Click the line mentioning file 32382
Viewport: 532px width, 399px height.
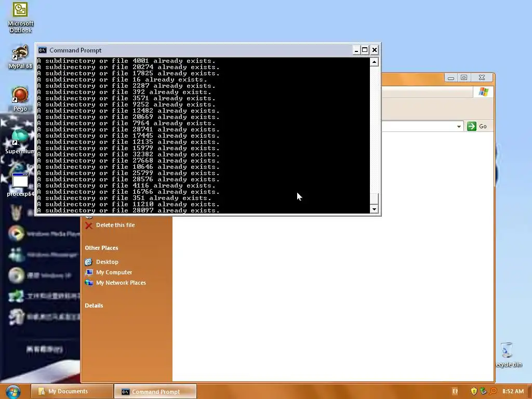pos(128,154)
